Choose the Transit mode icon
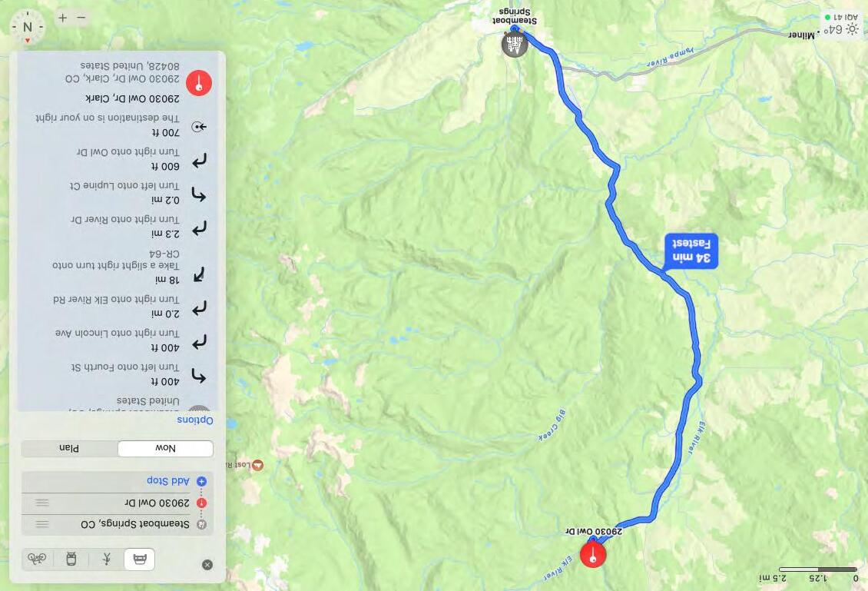This screenshot has width=868, height=591. click(x=71, y=559)
